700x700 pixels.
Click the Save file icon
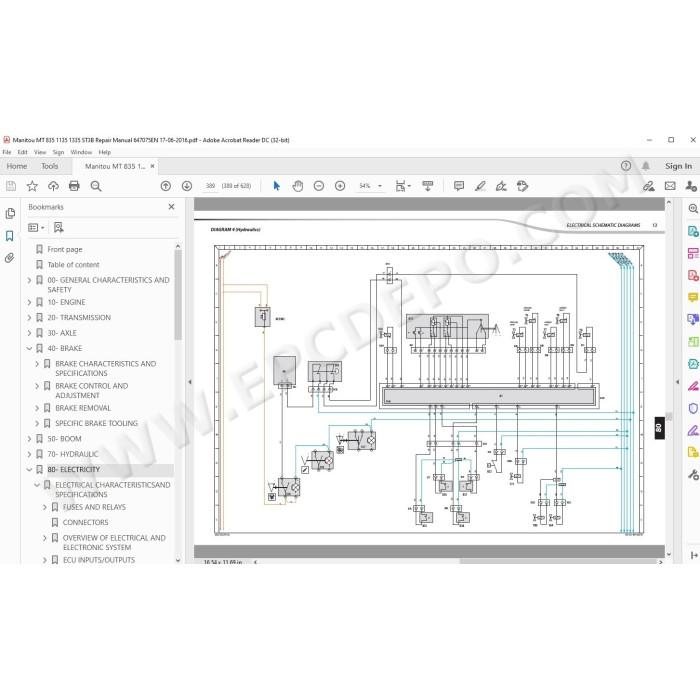(11, 186)
